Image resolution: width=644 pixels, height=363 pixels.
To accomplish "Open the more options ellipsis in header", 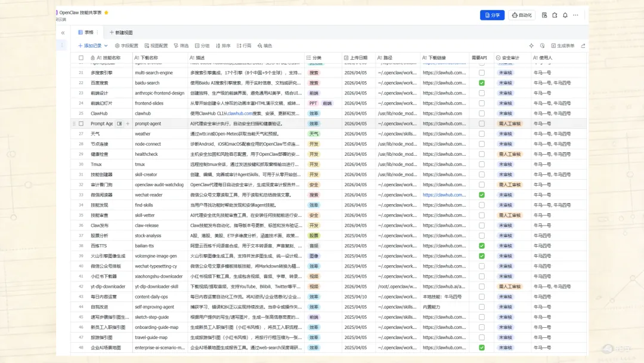I will pyautogui.click(x=576, y=15).
